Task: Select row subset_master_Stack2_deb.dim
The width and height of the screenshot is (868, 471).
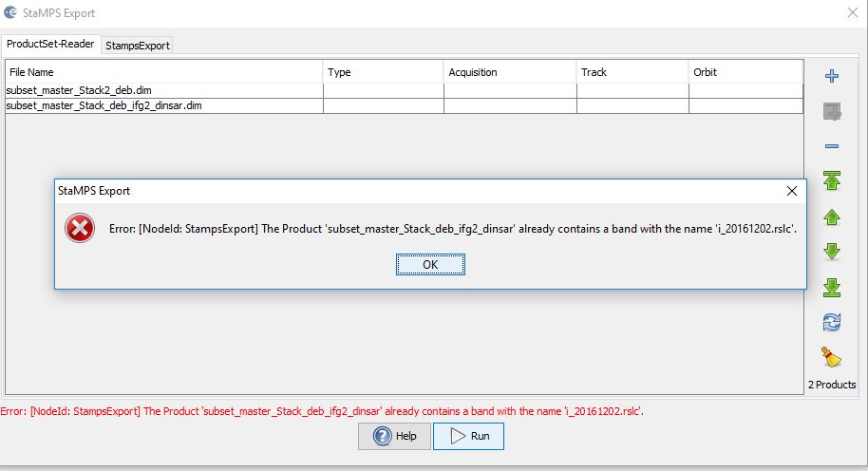Action: (x=405, y=90)
